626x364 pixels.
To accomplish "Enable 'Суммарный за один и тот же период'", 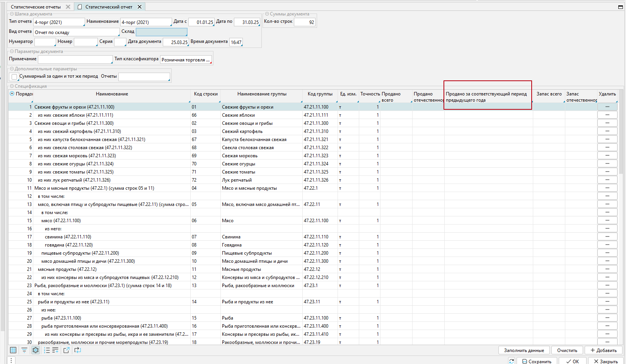I will 14,77.
